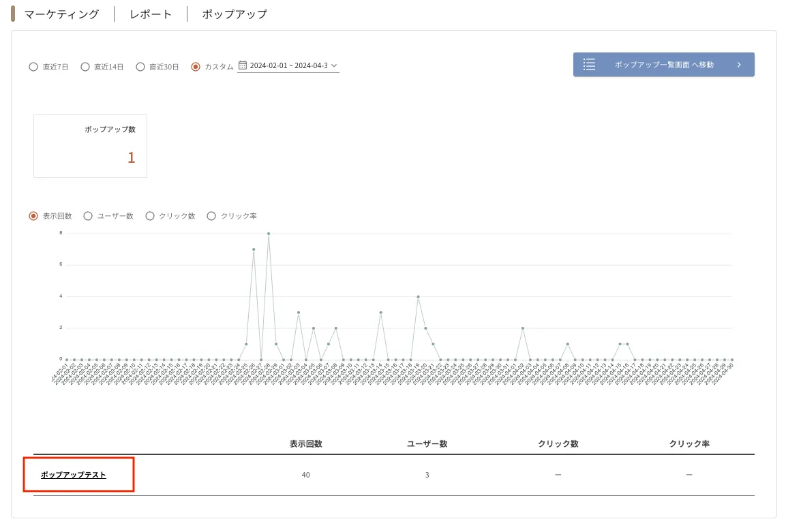Click the chart data point at value 4
Image resolution: width=786 pixels, height=532 pixels.
(x=418, y=296)
